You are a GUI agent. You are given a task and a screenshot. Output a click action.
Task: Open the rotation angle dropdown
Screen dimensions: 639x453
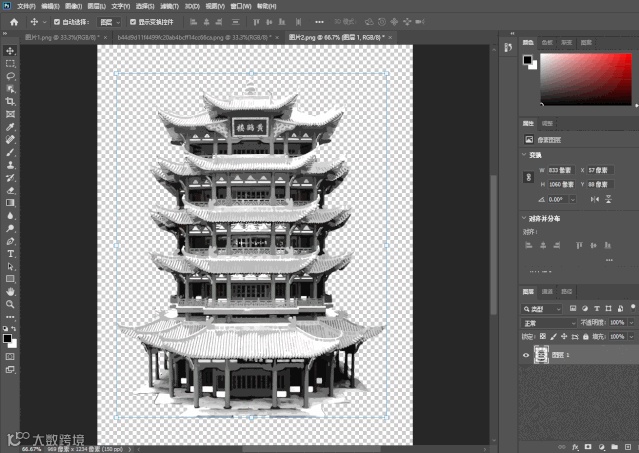click(573, 200)
